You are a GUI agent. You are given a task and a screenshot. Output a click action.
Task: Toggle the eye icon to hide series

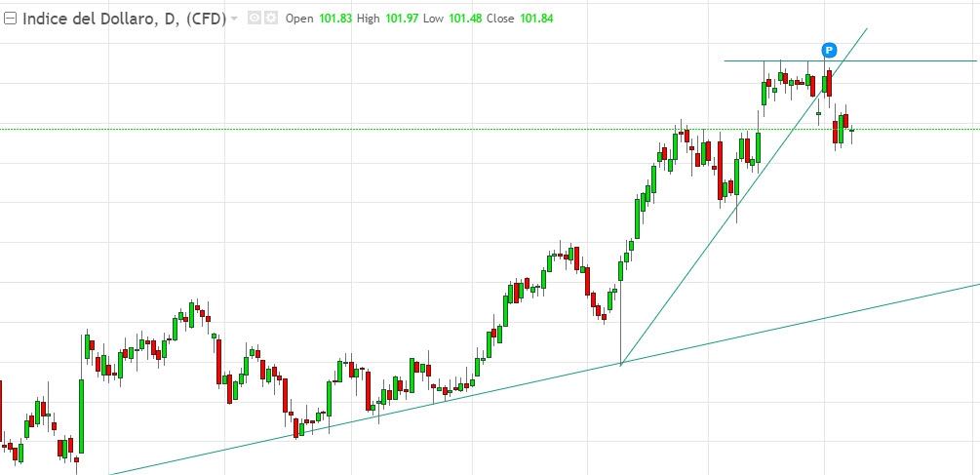(x=254, y=19)
